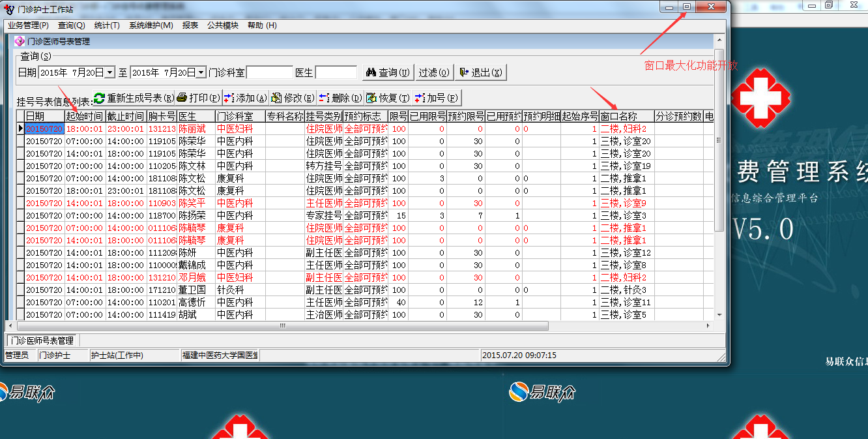This screenshot has width=868, height=439.
Task: Open the end date dropdown arrow after 至
Action: tap(201, 72)
